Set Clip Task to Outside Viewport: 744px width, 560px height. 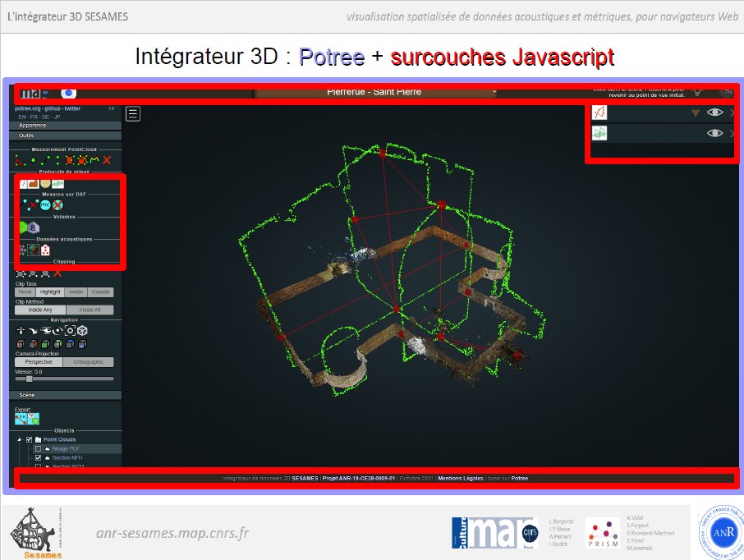(100, 292)
